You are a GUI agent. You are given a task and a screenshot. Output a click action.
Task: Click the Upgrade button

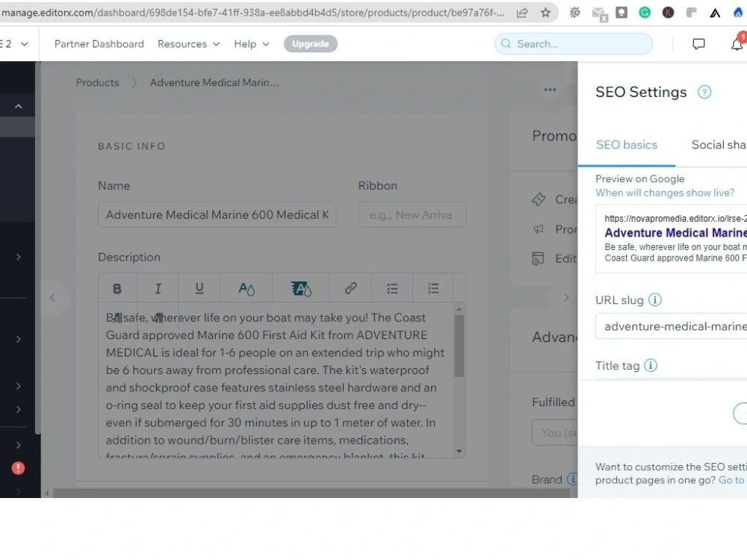(311, 44)
